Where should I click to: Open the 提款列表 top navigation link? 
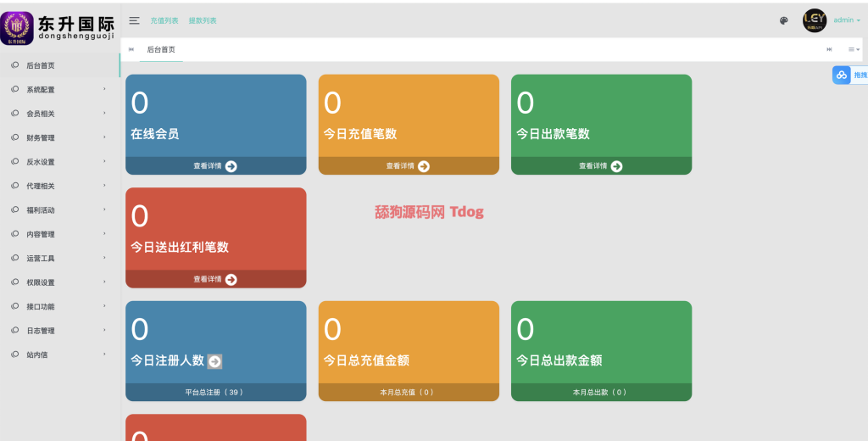[203, 20]
